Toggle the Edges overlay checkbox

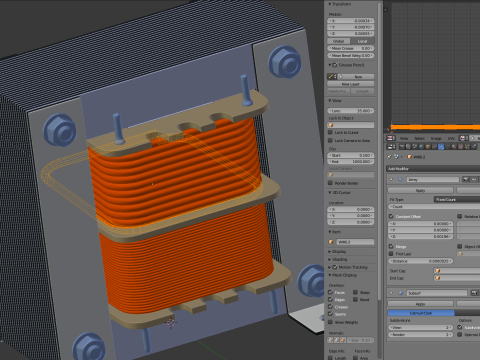330,299
